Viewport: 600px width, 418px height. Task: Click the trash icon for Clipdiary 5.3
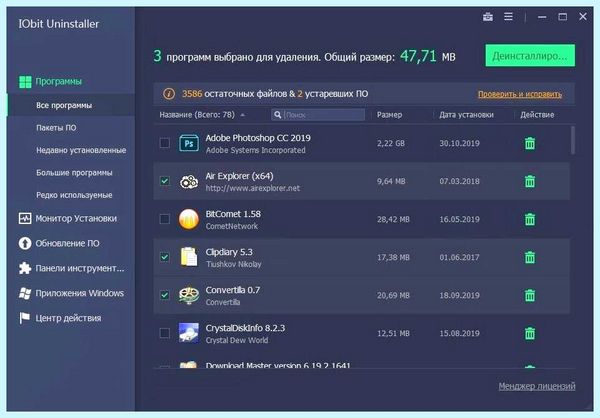(x=530, y=257)
